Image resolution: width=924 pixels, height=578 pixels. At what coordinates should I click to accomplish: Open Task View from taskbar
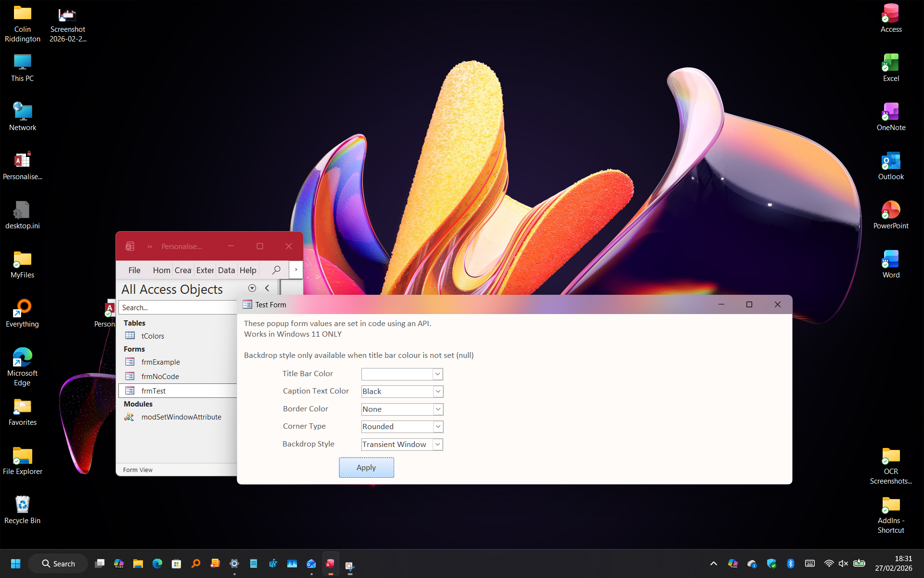pos(100,564)
